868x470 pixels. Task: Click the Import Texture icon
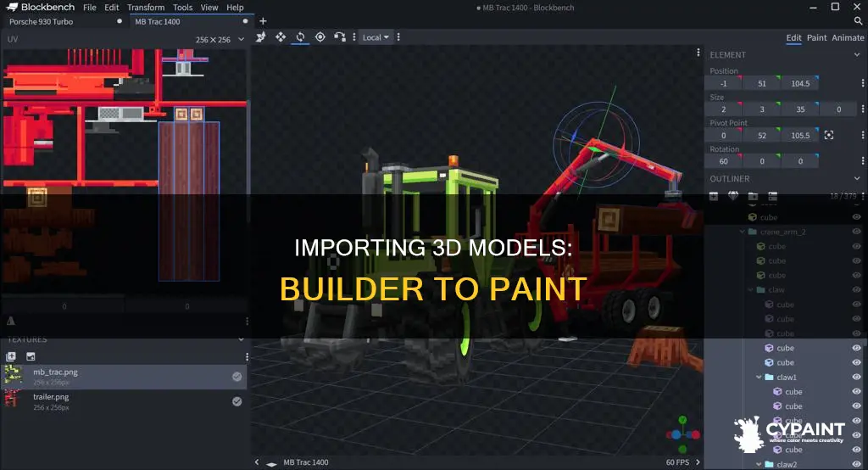click(x=11, y=356)
